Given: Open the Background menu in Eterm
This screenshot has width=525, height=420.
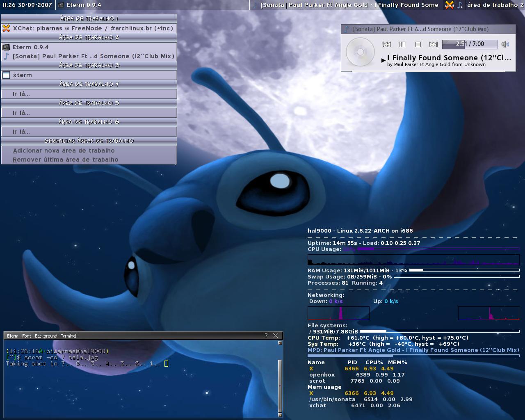Looking at the screenshot, I should 46,336.
